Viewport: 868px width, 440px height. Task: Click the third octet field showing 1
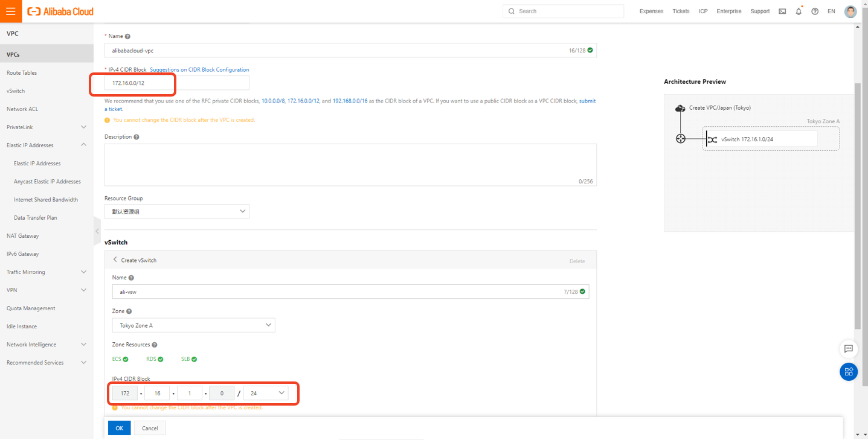click(190, 393)
